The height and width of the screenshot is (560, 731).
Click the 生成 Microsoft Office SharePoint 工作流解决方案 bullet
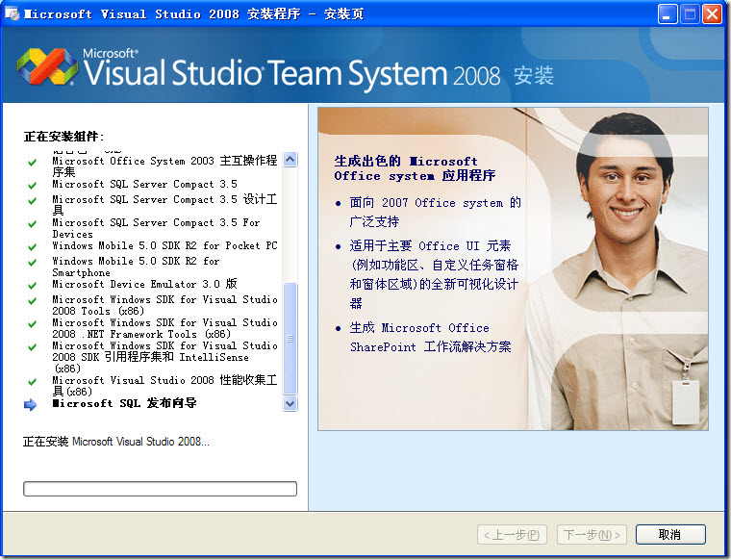point(430,337)
